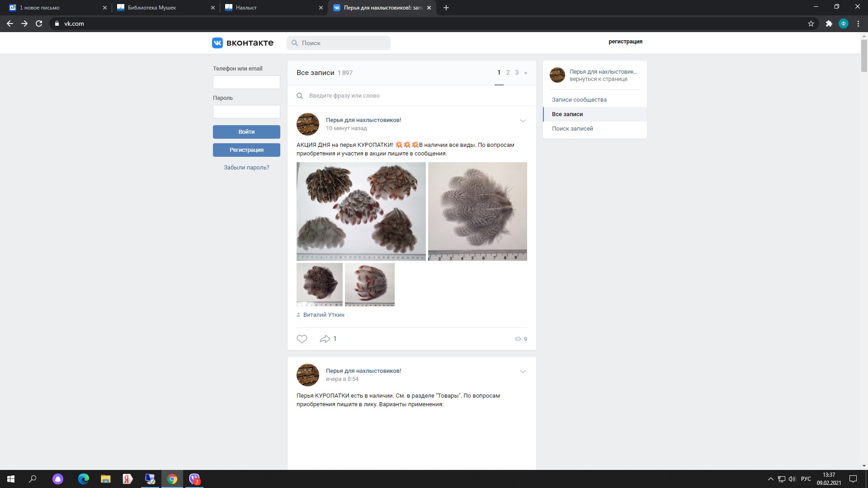Go to page 2 of posts
Screen dimensions: 868x488
(508, 73)
